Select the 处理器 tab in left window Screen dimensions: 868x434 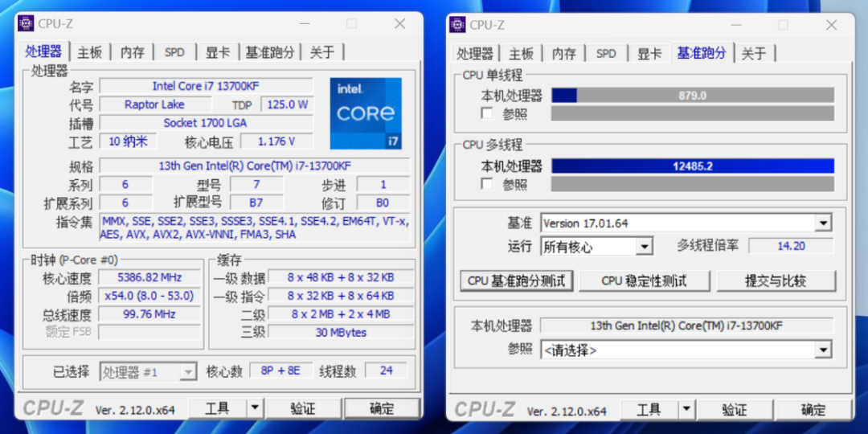(x=43, y=51)
